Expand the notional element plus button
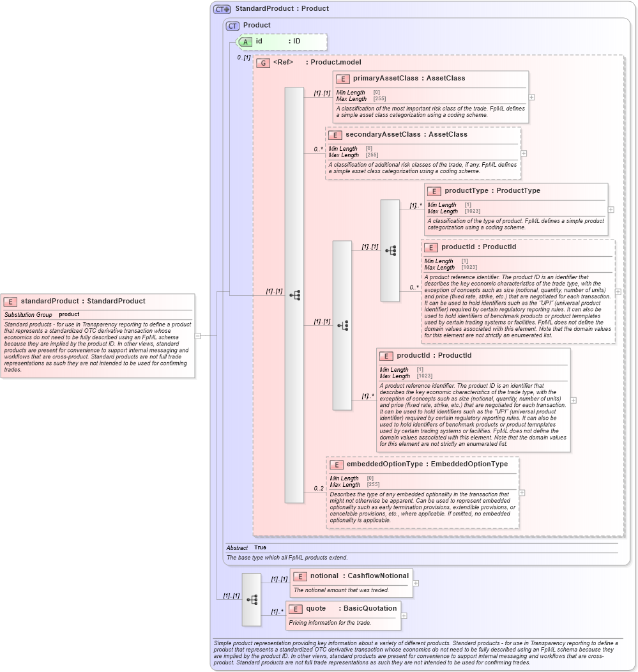 pos(415,582)
